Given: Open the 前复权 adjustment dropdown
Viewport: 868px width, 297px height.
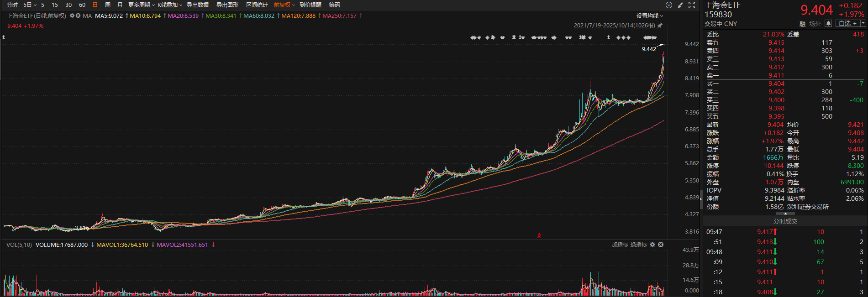Looking at the screenshot, I should click(x=284, y=5).
